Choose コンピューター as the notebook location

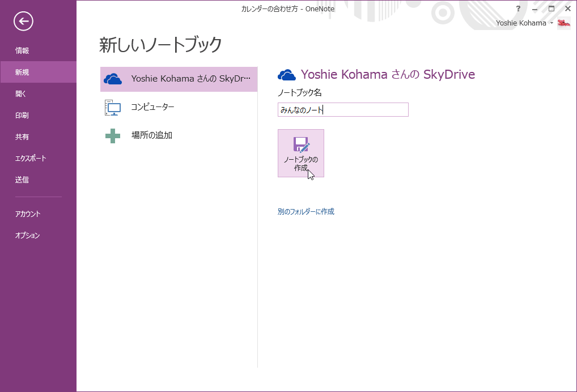179,107
